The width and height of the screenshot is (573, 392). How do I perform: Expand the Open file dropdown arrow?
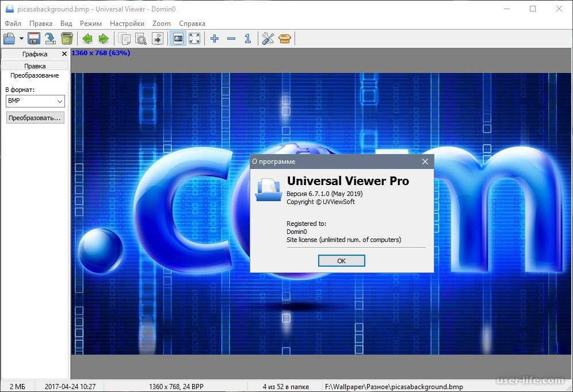pyautogui.click(x=21, y=39)
